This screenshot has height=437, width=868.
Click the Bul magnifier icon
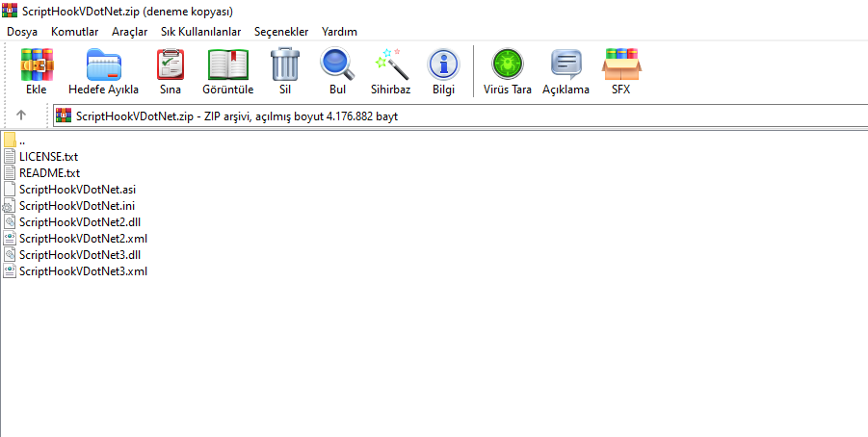click(x=337, y=64)
